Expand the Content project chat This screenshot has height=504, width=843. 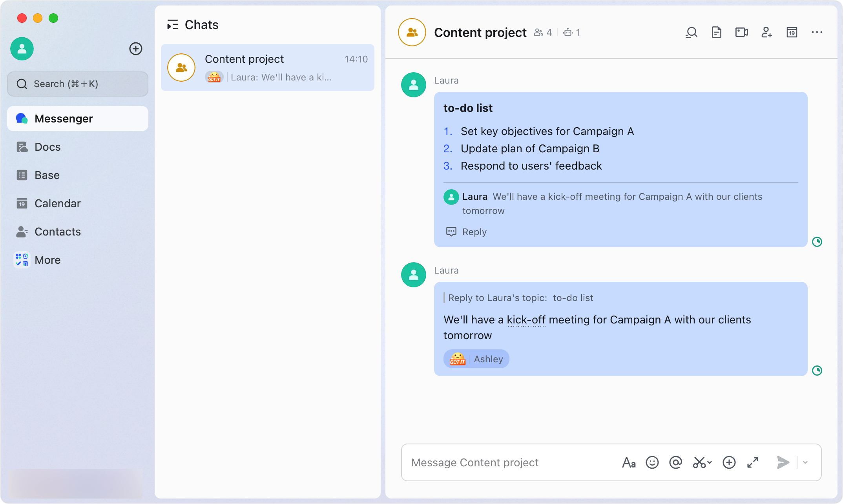tap(754, 462)
